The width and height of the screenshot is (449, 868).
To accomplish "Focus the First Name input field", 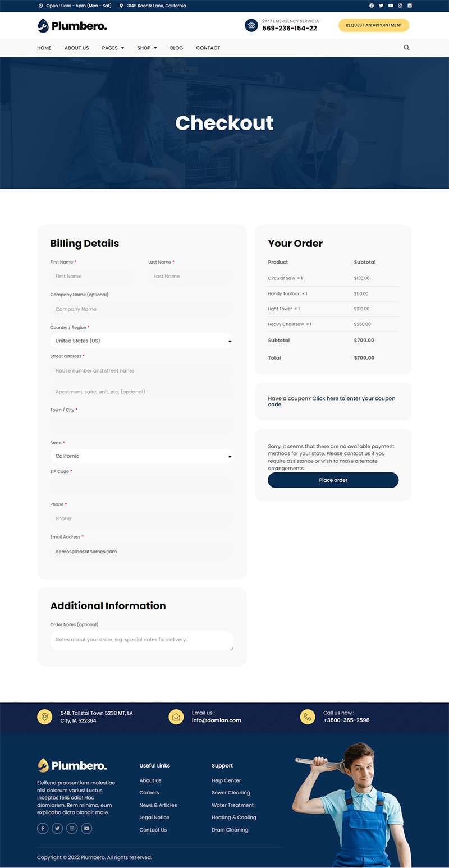I will (93, 276).
